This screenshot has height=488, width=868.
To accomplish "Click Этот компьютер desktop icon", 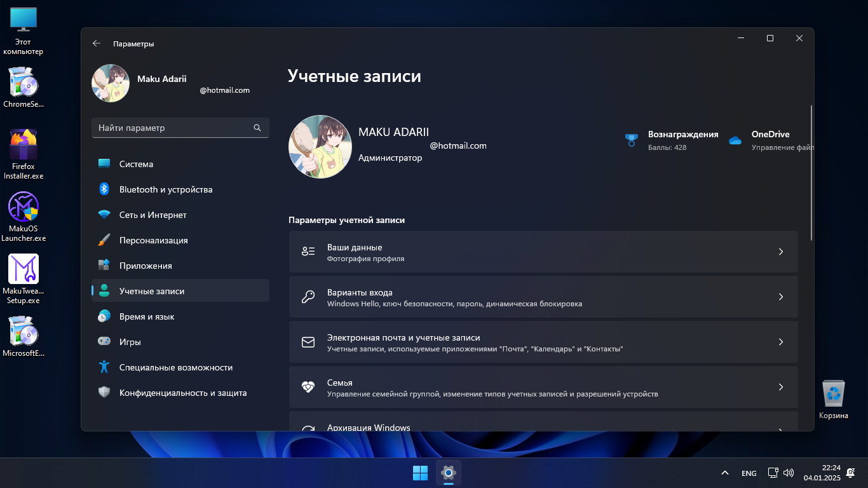I will tap(24, 31).
